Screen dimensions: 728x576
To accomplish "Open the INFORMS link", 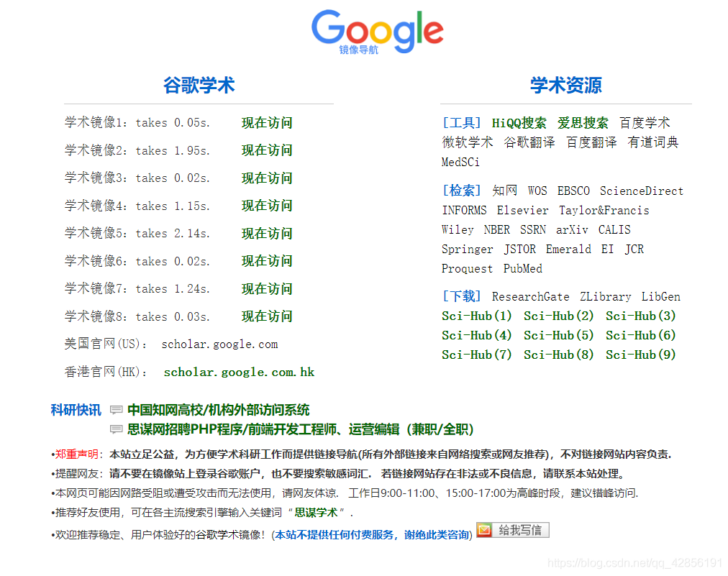I will [464, 210].
